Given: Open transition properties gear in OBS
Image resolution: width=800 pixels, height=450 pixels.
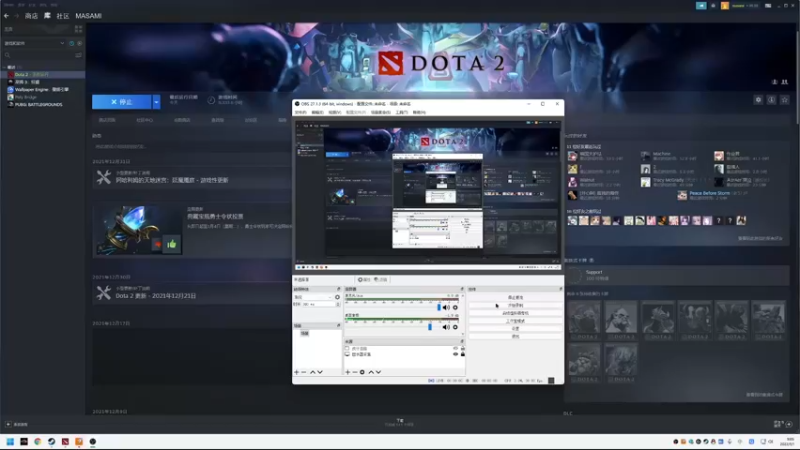Looking at the screenshot, I should (x=337, y=297).
